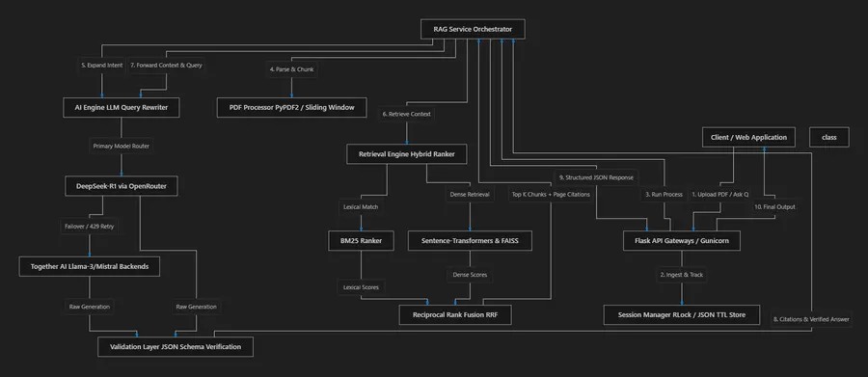The width and height of the screenshot is (868, 377).
Task: Select the Client / Web Application node
Action: tap(748, 137)
